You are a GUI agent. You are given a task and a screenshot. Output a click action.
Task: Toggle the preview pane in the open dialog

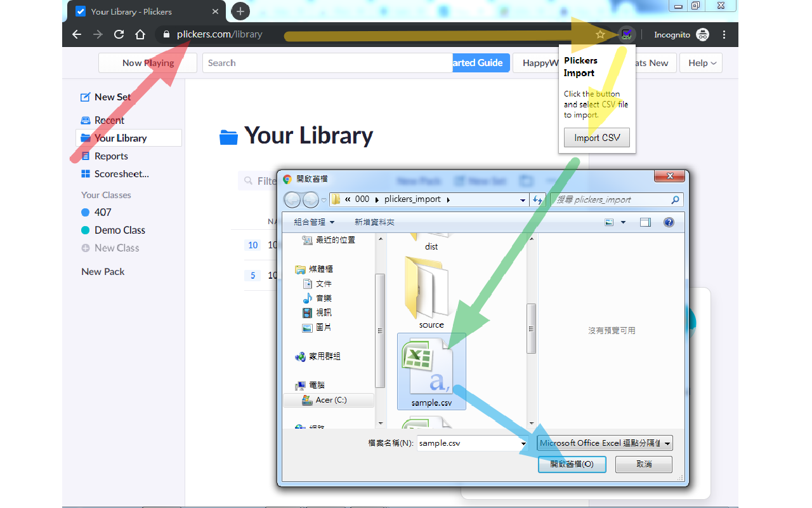coord(645,222)
